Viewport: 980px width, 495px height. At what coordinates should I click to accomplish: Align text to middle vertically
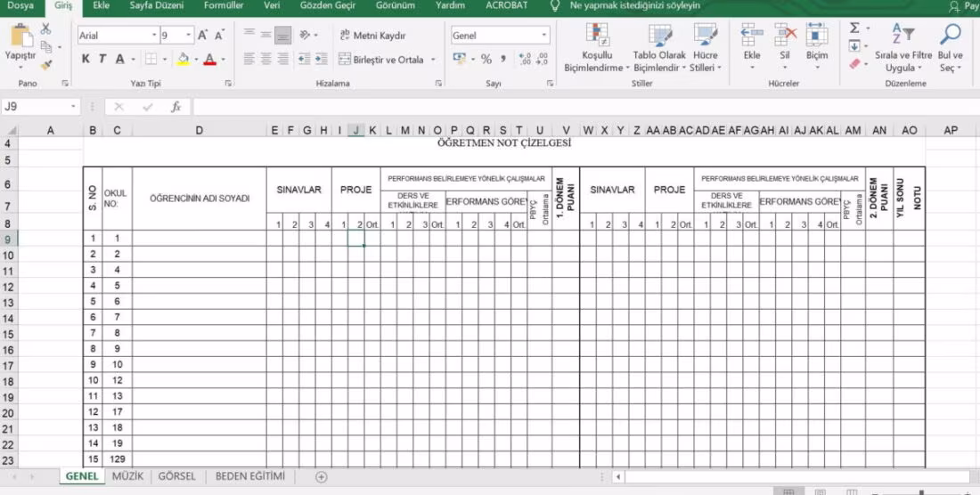coord(266,35)
